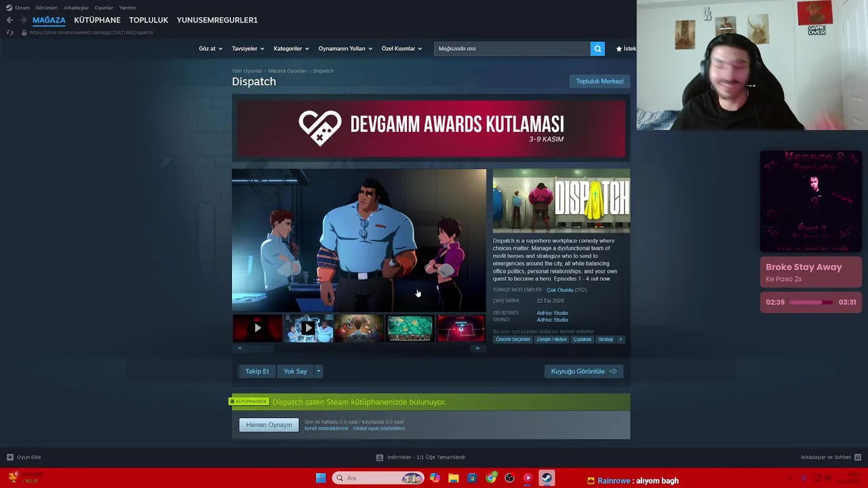The image size is (868, 488).
Task: Open Copilot icon in taskbar
Action: (x=435, y=479)
